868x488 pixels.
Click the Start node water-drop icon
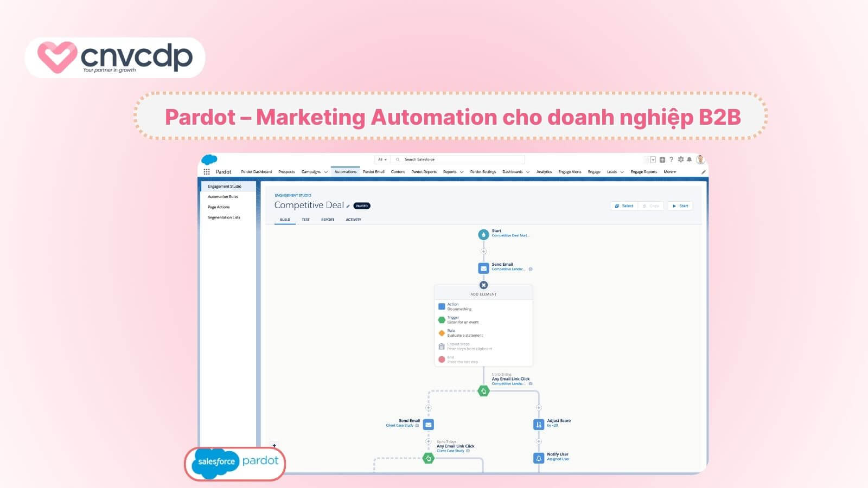(483, 235)
